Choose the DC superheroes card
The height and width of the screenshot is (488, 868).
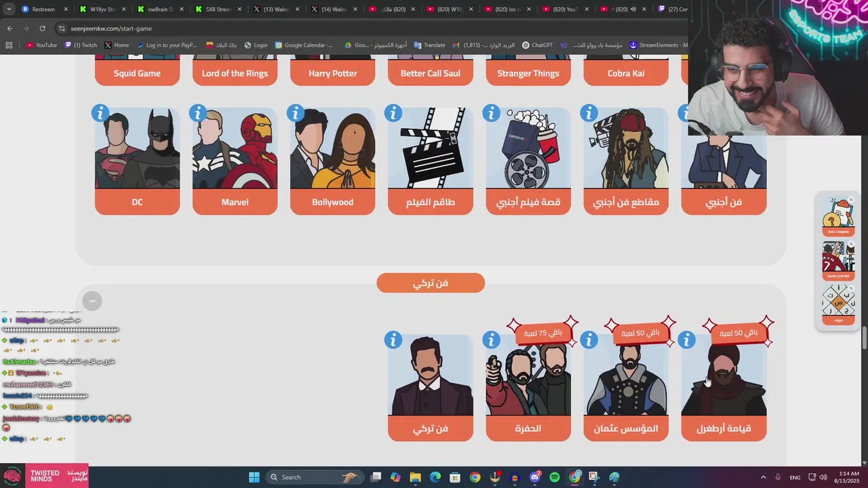[x=137, y=161]
